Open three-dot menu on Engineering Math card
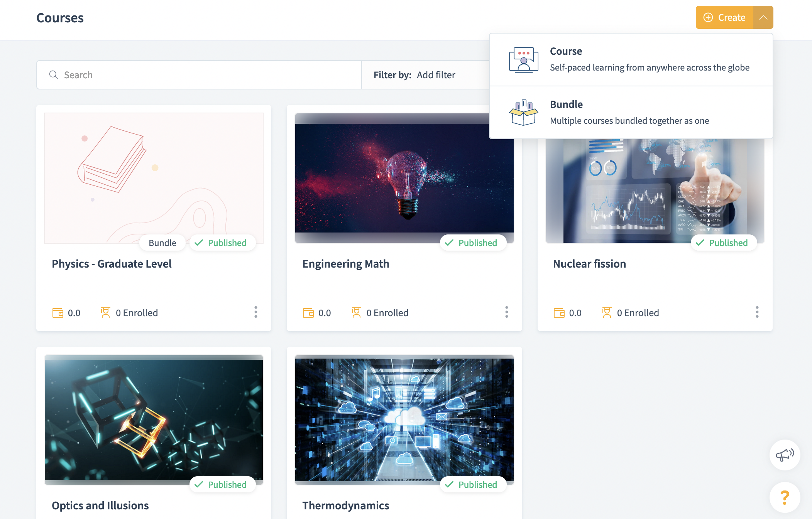812x519 pixels. (506, 312)
